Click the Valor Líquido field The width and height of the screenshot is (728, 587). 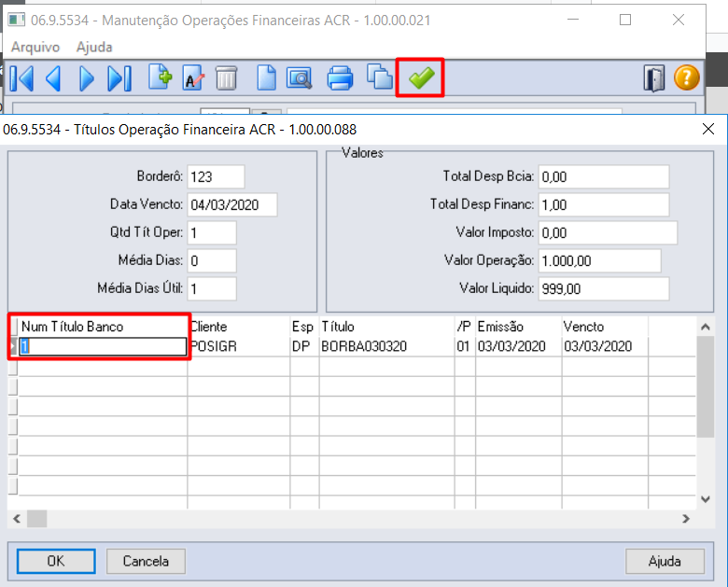604,288
